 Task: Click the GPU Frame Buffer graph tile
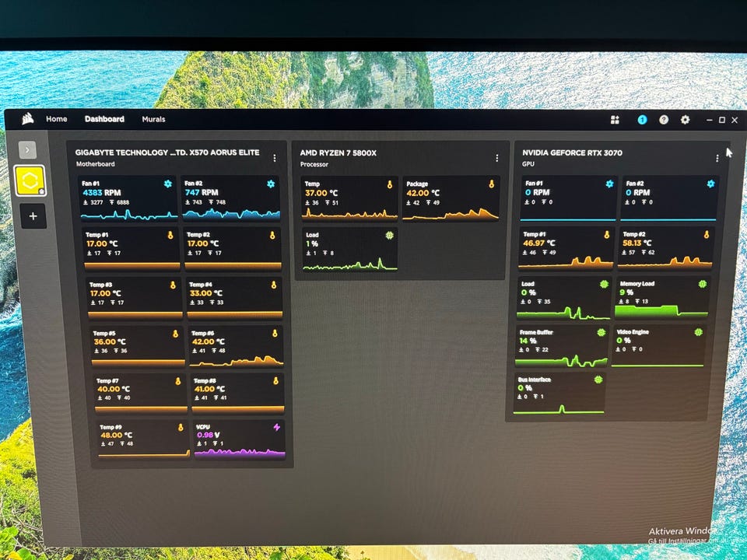point(561,347)
